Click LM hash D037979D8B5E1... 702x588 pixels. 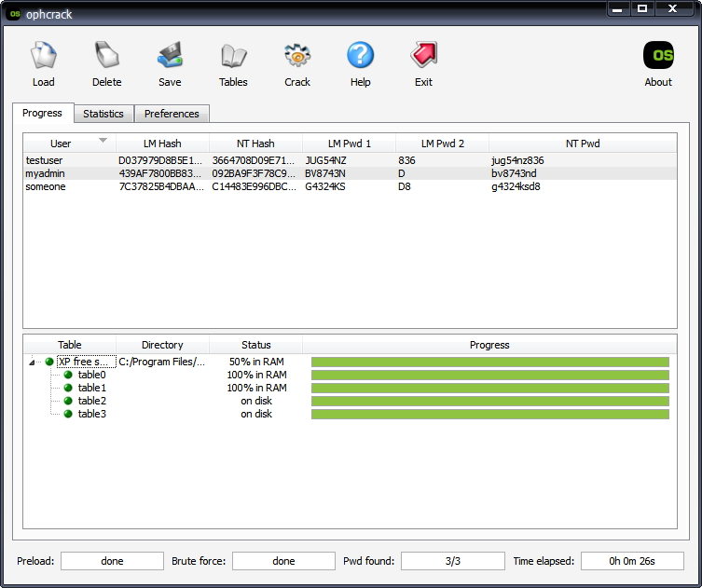point(160,160)
